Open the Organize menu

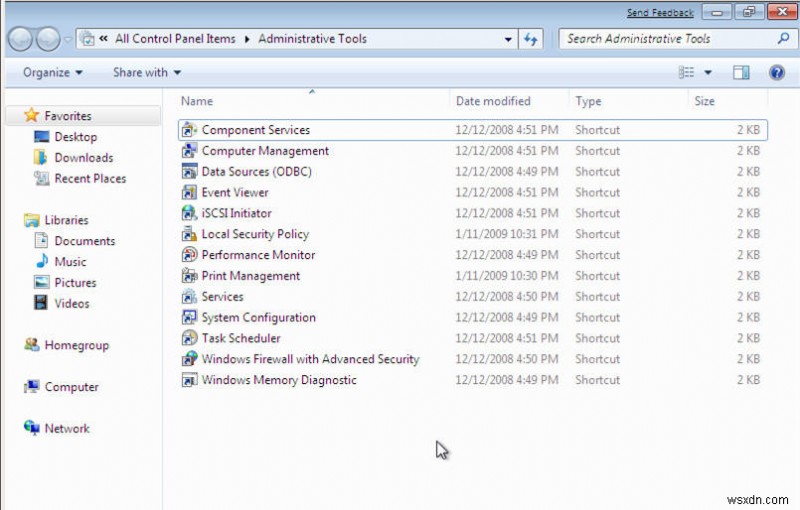(53, 72)
